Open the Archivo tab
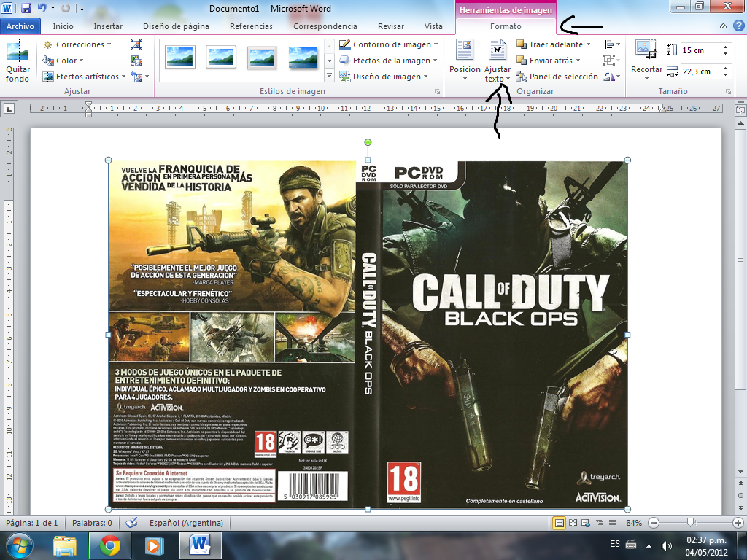This screenshot has width=747, height=560. pyautogui.click(x=20, y=26)
